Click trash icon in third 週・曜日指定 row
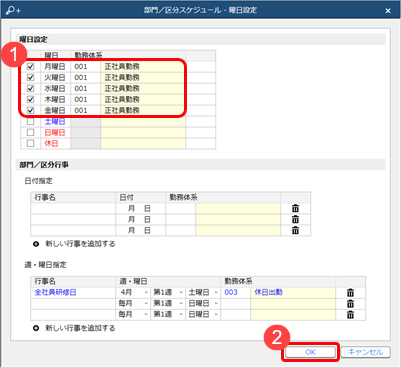 pyautogui.click(x=350, y=314)
